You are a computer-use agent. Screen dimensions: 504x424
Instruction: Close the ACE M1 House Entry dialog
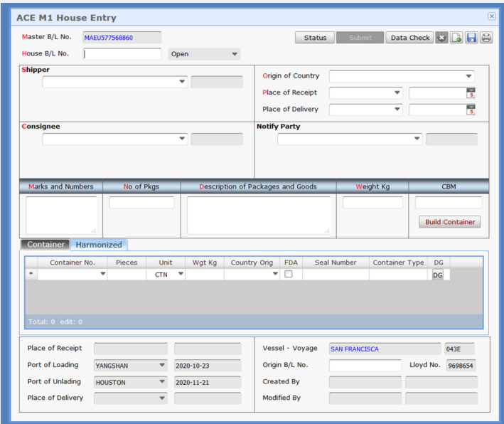coord(491,16)
